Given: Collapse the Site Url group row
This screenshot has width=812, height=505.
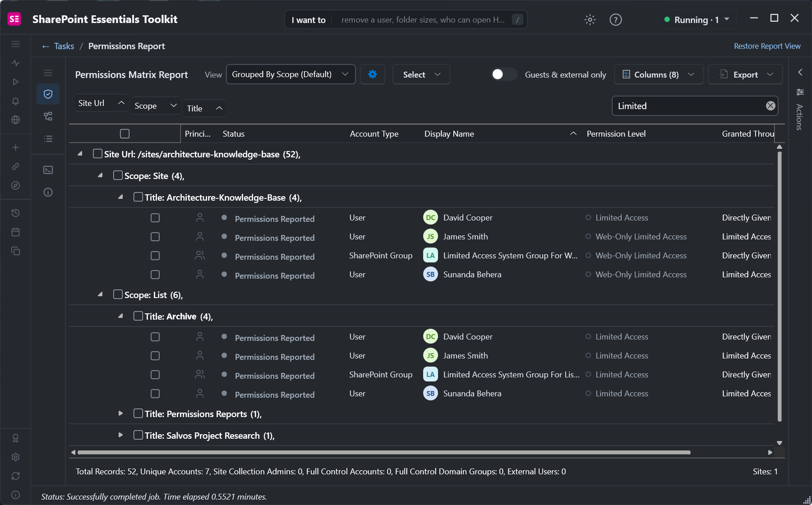Looking at the screenshot, I should point(80,154).
